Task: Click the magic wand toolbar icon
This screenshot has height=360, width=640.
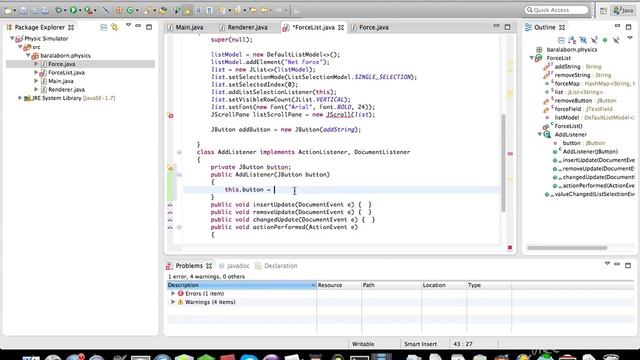Action: click(106, 10)
